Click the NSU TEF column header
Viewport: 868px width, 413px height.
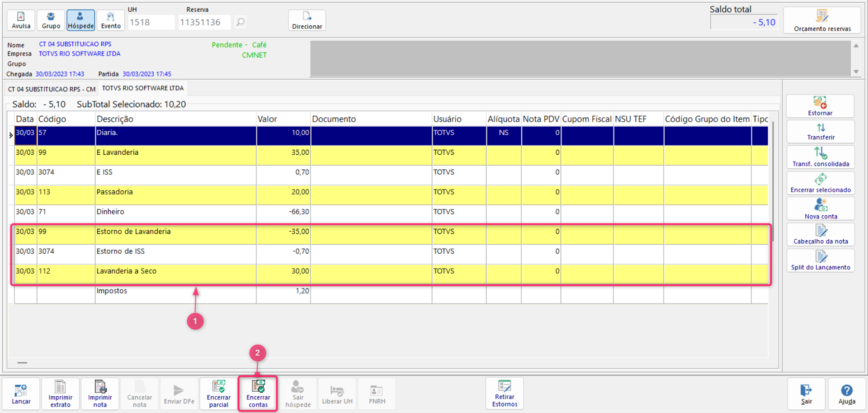pyautogui.click(x=638, y=119)
